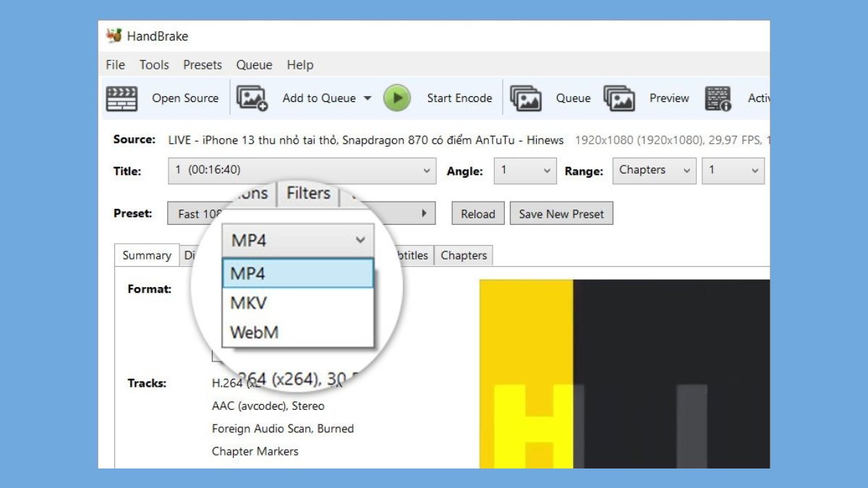The width and height of the screenshot is (868, 488).
Task: Open the File menu
Action: coord(116,64)
